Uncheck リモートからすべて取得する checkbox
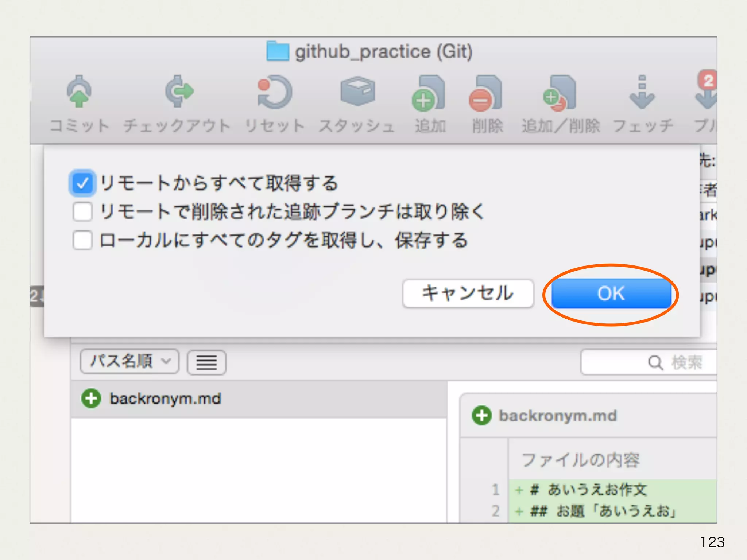The image size is (747, 560). pos(82,183)
